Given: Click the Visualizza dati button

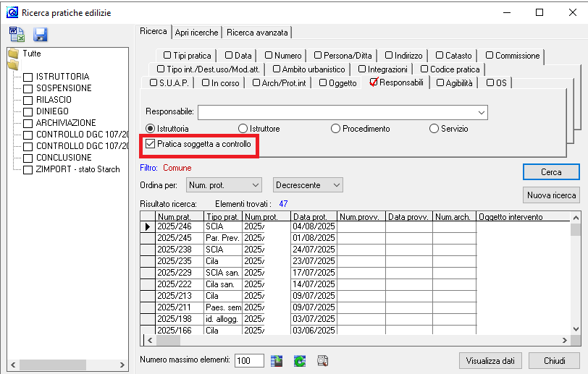Looking at the screenshot, I should pos(490,360).
